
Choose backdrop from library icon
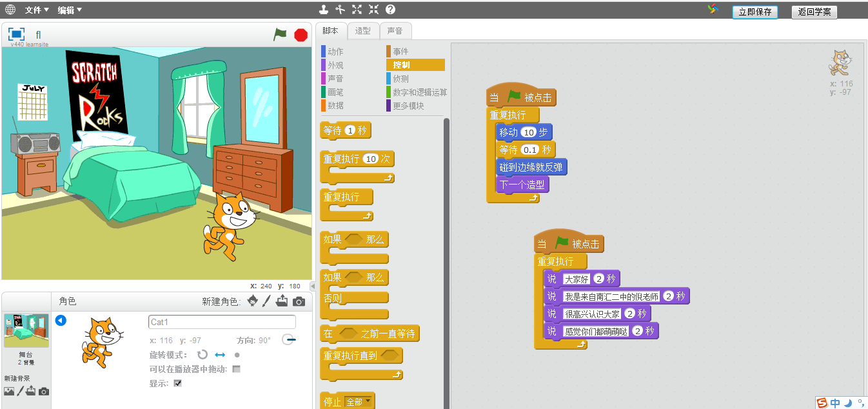pyautogui.click(x=8, y=391)
